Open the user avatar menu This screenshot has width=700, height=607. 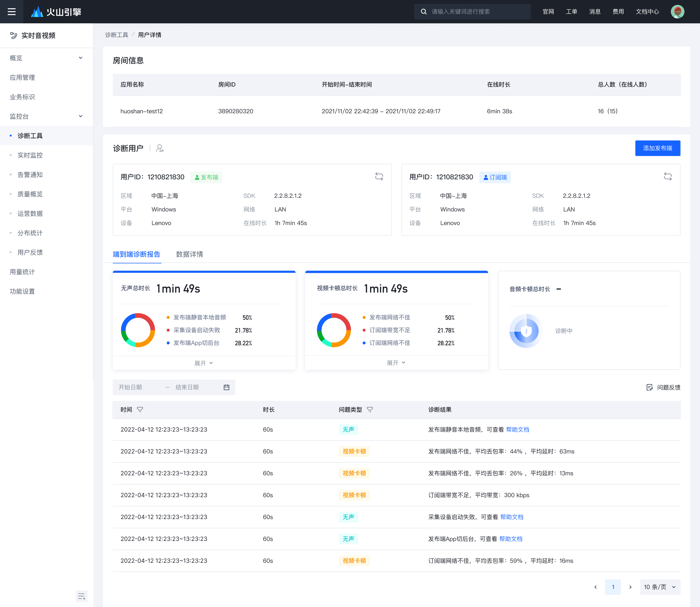677,11
